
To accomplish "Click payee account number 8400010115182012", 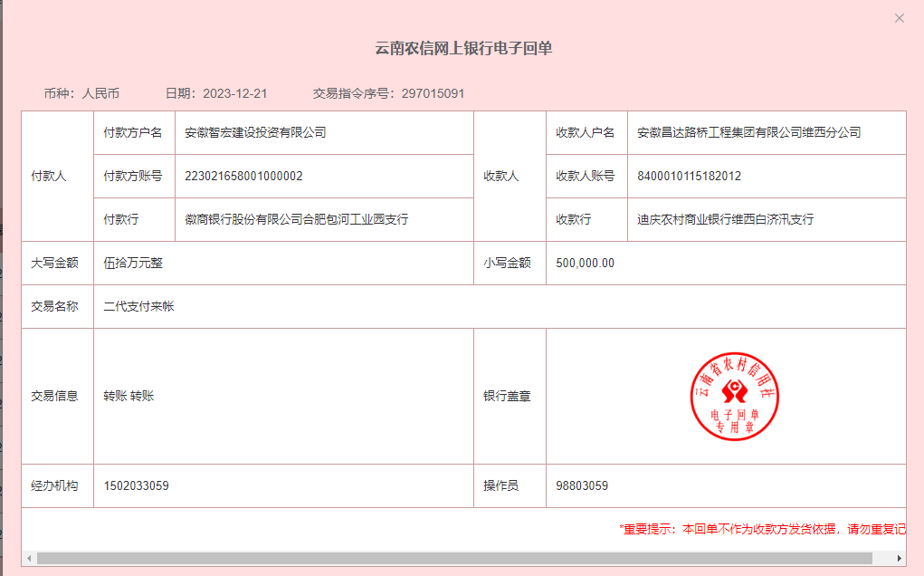I will click(689, 176).
